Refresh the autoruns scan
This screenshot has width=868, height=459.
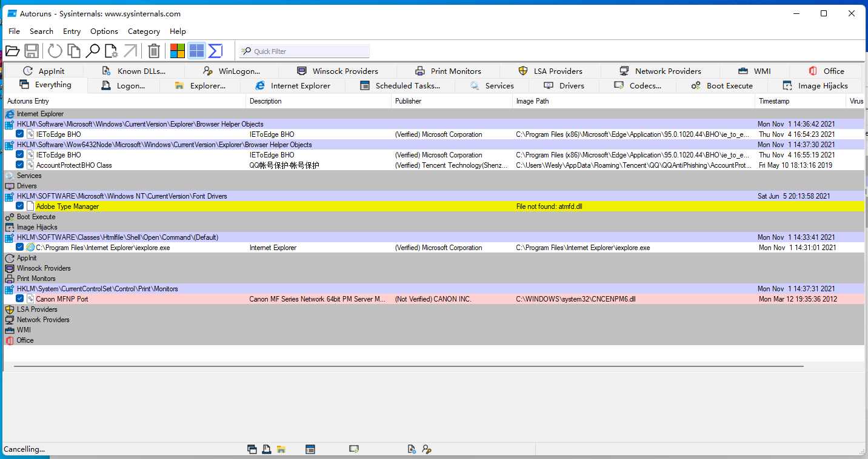55,51
